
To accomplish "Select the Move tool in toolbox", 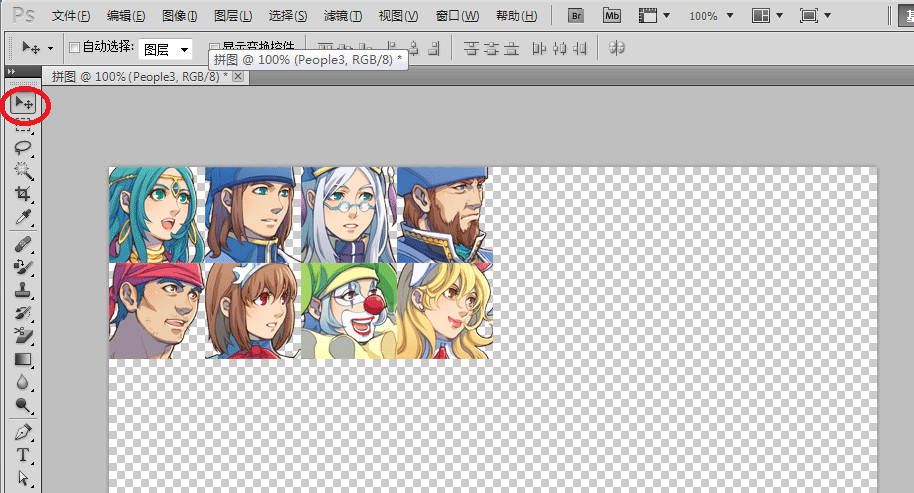I will click(23, 104).
